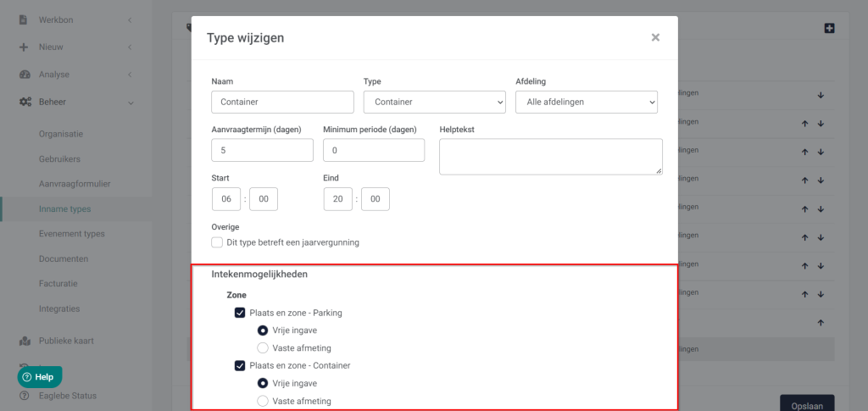This screenshot has width=868, height=411.
Task: Click the Intekenmogelijkheden heading
Action: point(259,274)
